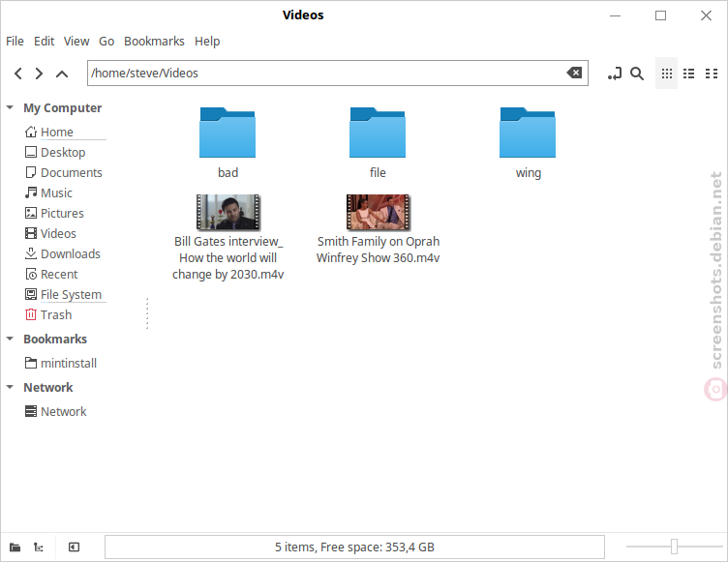728x562 pixels.
Task: Select the Smith Family on Oprah thumbnail
Action: click(378, 212)
